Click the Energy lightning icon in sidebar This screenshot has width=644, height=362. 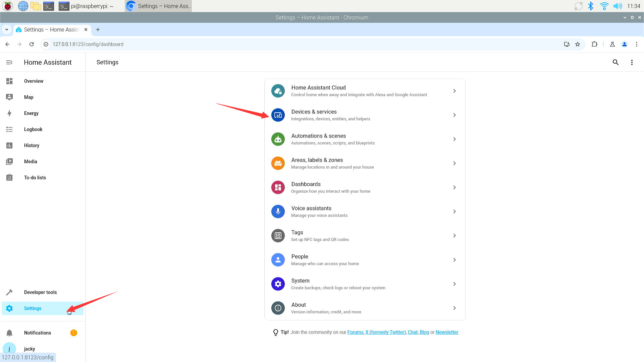pyautogui.click(x=9, y=113)
